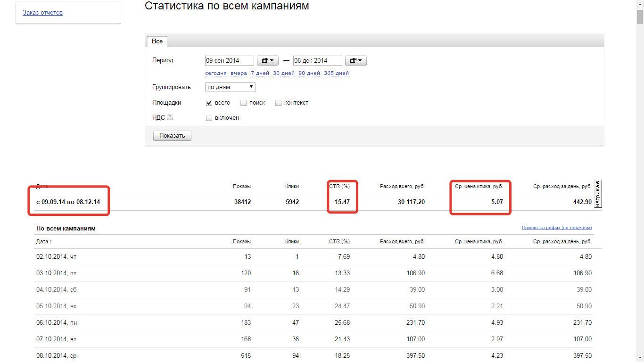Click the date cell 02.10.2014, чт

click(x=56, y=257)
